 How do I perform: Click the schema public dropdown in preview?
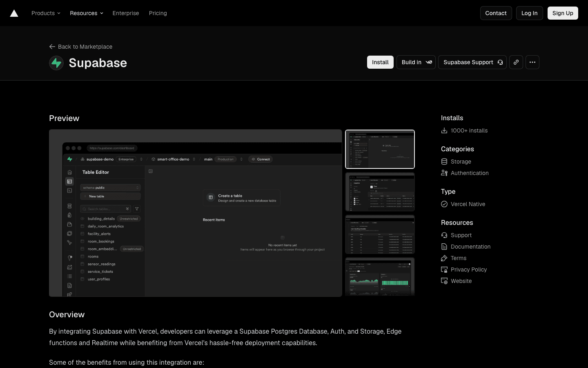[110, 188]
